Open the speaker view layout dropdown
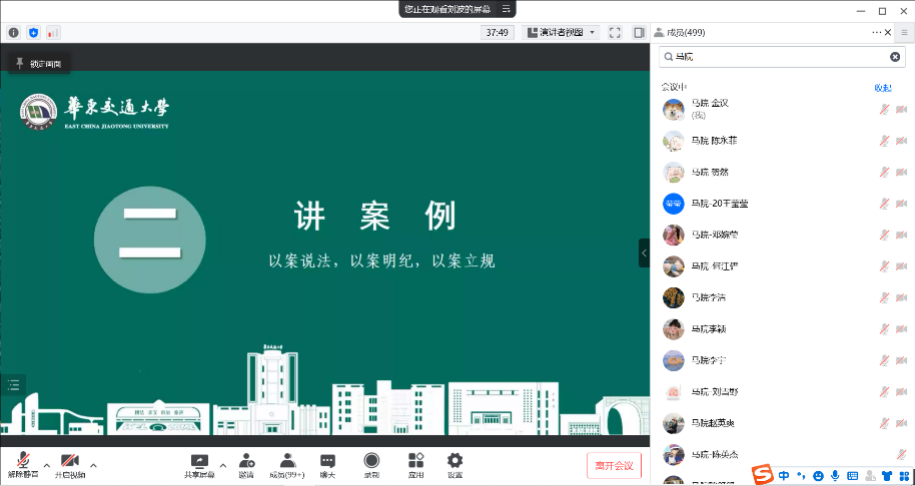This screenshot has width=915, height=486. click(x=561, y=32)
